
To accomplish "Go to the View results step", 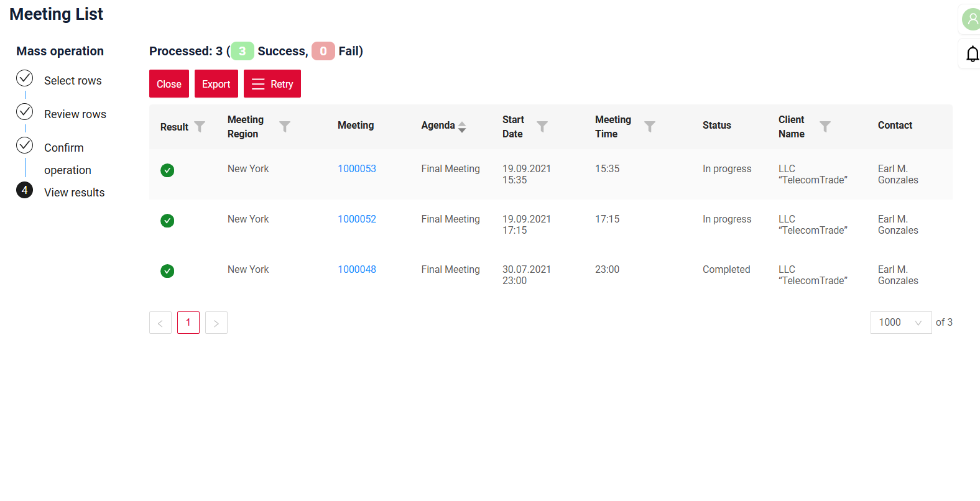I will [x=75, y=193].
